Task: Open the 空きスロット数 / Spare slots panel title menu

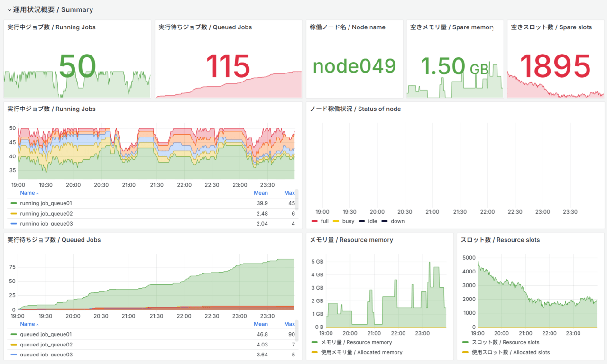Action: pos(551,27)
